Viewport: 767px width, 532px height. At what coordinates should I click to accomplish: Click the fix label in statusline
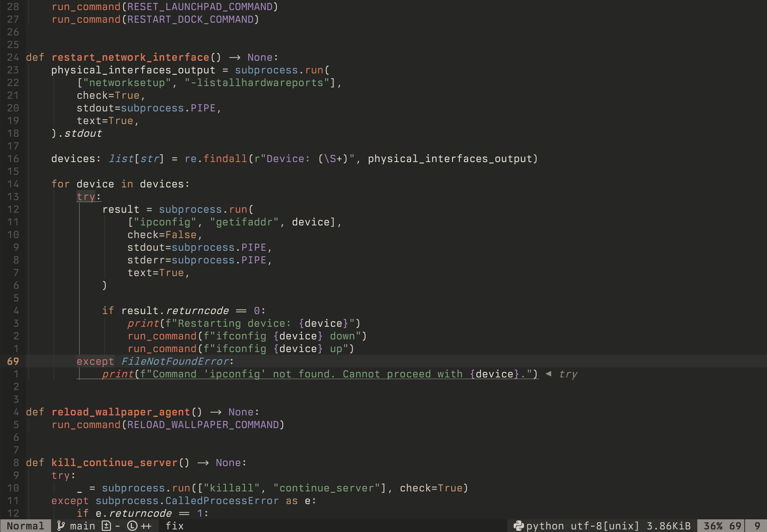coord(174,526)
